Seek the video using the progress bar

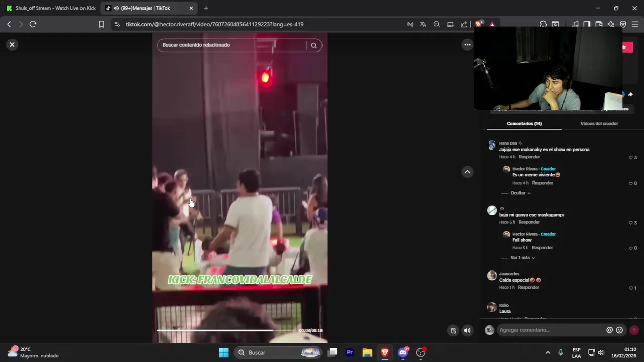[226, 330]
